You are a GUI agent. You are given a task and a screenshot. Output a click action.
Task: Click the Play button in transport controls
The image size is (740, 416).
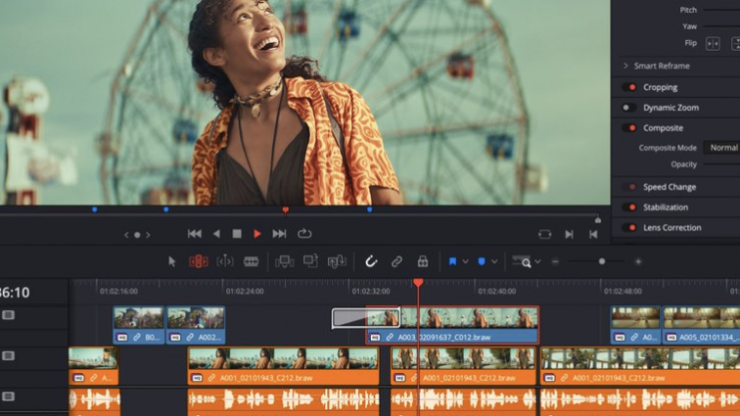coord(257,233)
